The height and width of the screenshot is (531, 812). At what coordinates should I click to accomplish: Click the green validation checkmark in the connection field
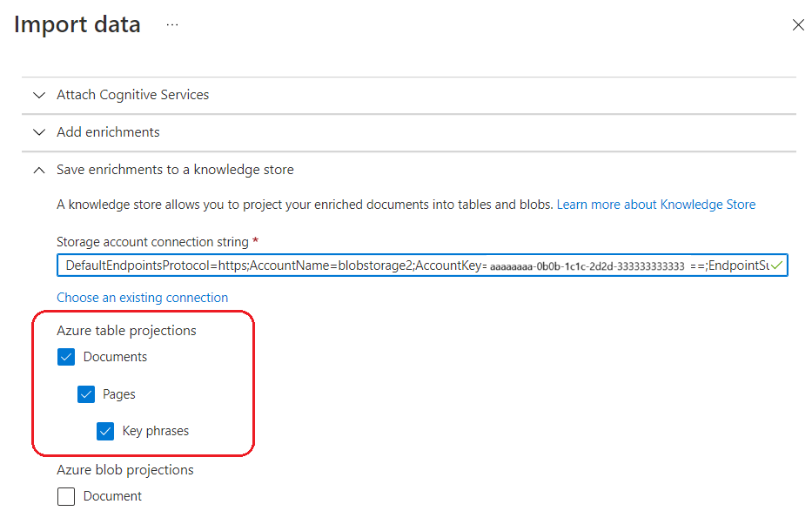[x=776, y=265]
